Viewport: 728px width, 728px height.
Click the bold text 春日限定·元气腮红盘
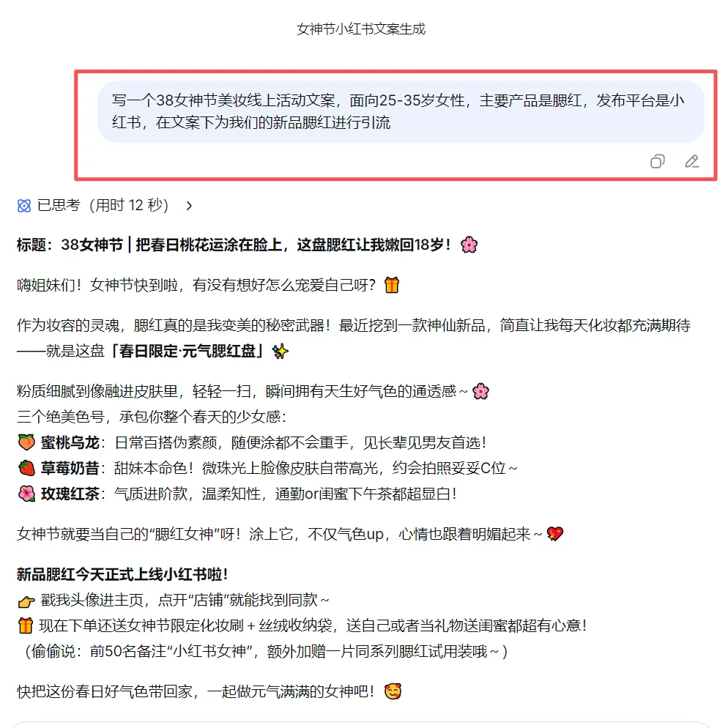point(187,351)
